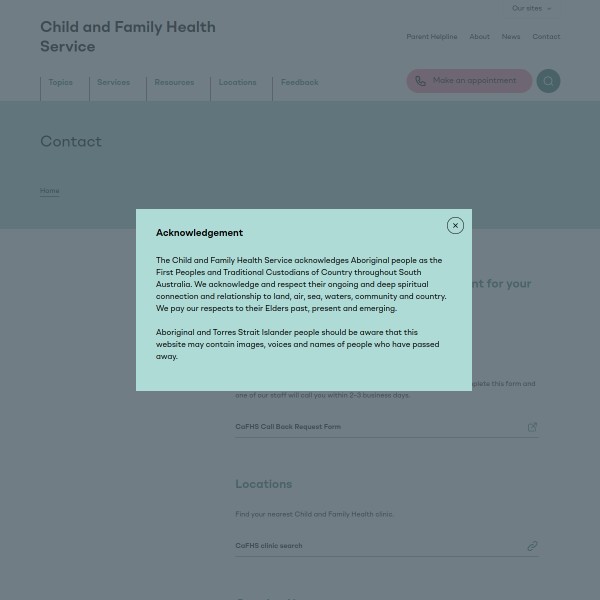Open the News link
600x600 pixels.
(511, 37)
